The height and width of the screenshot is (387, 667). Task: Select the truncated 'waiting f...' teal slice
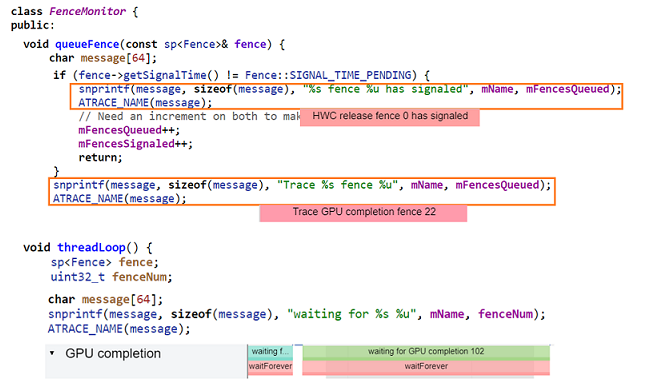pyautogui.click(x=270, y=352)
